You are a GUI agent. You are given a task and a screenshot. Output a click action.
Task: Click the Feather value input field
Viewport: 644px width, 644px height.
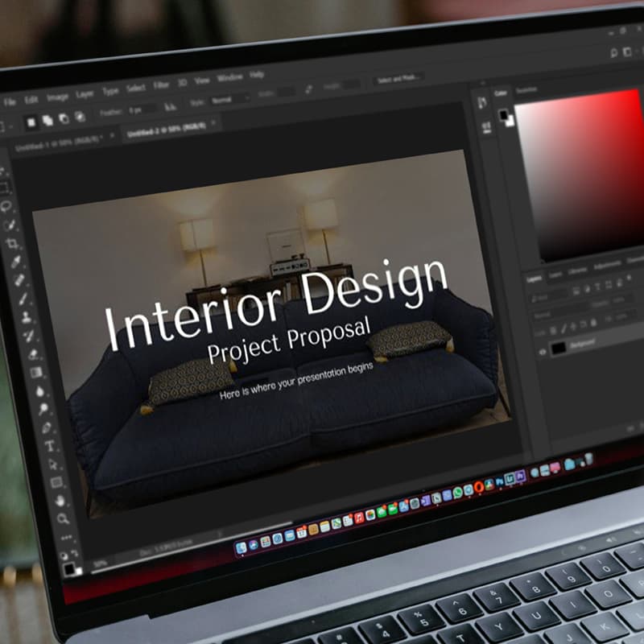(141, 109)
